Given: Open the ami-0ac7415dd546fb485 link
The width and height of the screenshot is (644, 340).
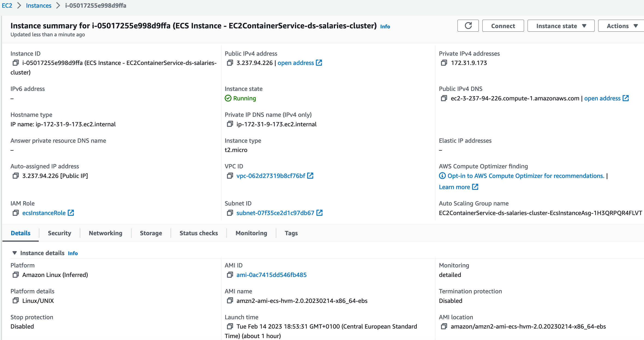Looking at the screenshot, I should point(272,275).
